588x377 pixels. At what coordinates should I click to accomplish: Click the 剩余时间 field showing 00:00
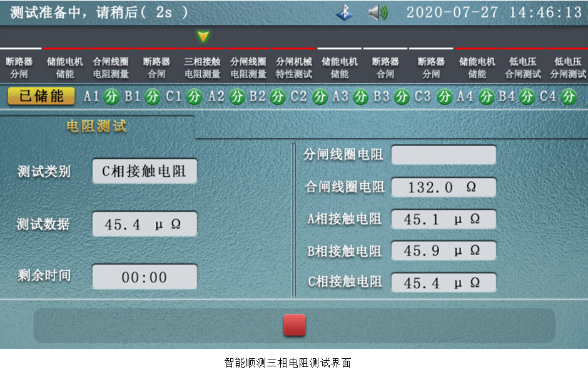pyautogui.click(x=144, y=277)
